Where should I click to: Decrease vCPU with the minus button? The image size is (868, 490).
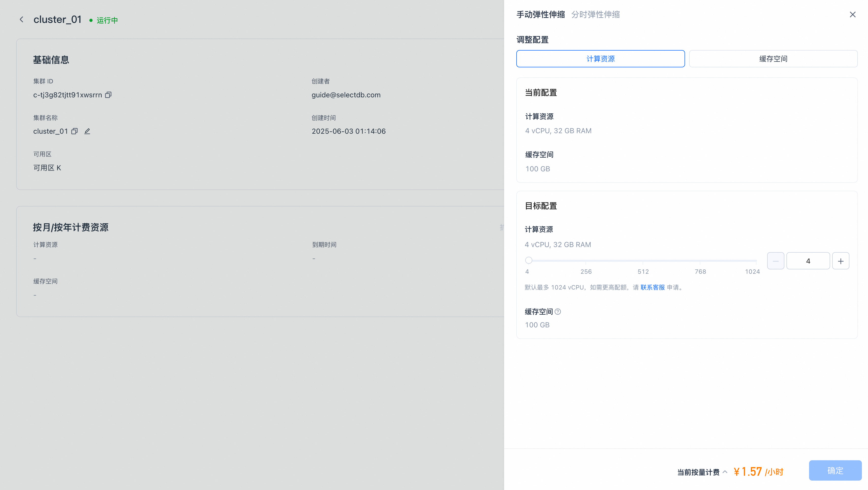click(775, 261)
